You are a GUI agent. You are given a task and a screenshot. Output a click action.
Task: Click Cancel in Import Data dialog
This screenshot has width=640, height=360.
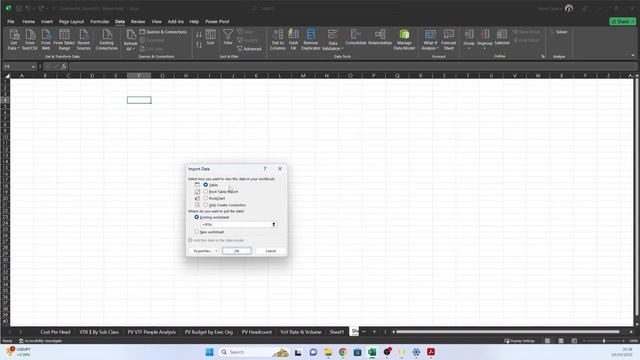[x=271, y=251]
